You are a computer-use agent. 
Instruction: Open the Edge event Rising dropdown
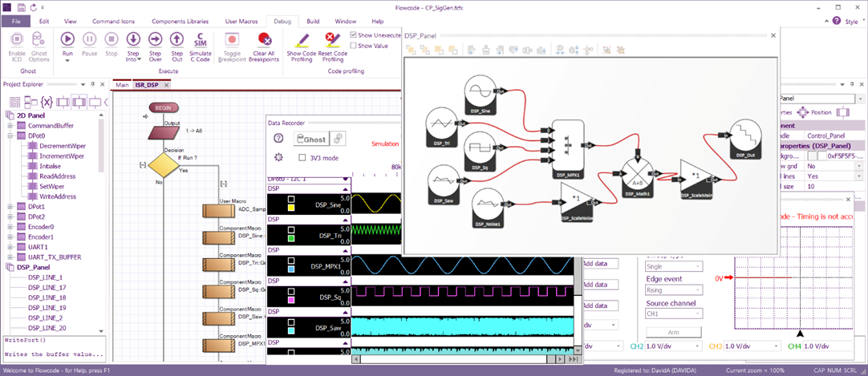point(673,289)
